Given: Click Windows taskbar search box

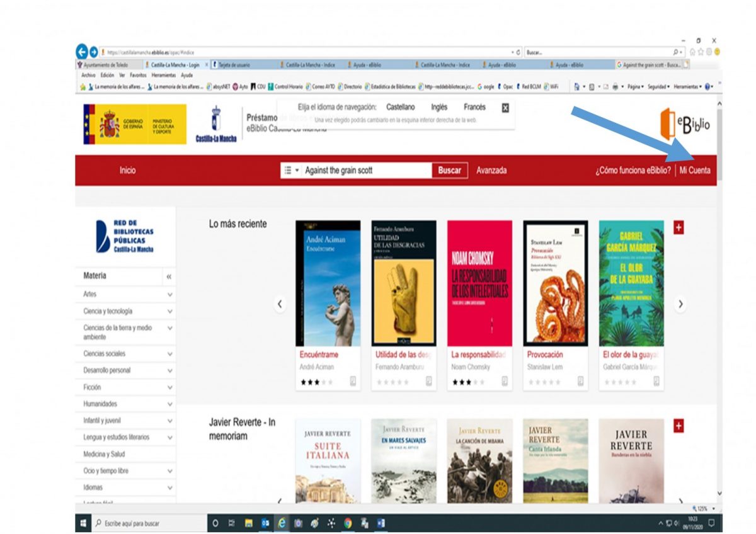Looking at the screenshot, I should [x=149, y=523].
